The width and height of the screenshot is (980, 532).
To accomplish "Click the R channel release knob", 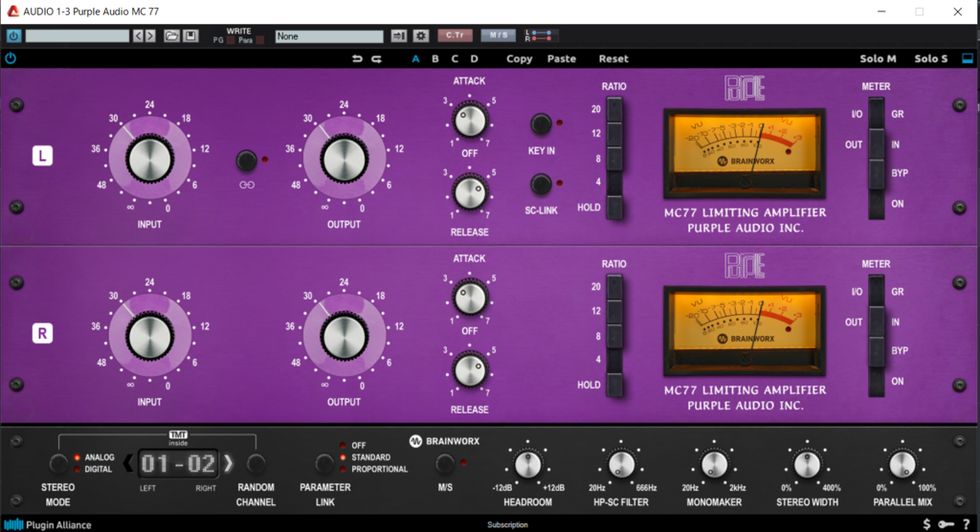I will (x=469, y=369).
